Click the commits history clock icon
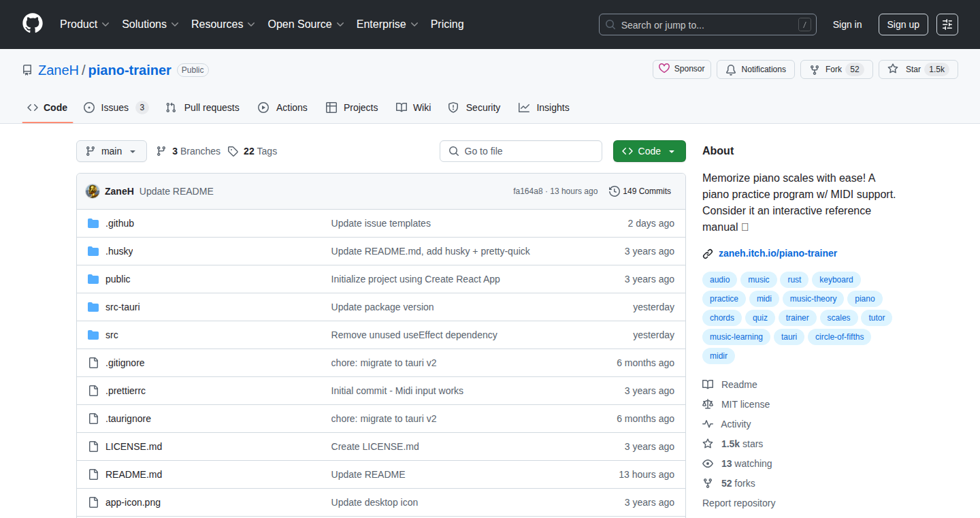Image resolution: width=980 pixels, height=518 pixels. tap(615, 191)
